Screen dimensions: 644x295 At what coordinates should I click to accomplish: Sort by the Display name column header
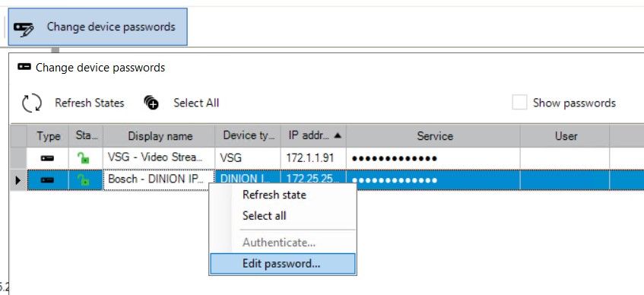[x=159, y=136]
